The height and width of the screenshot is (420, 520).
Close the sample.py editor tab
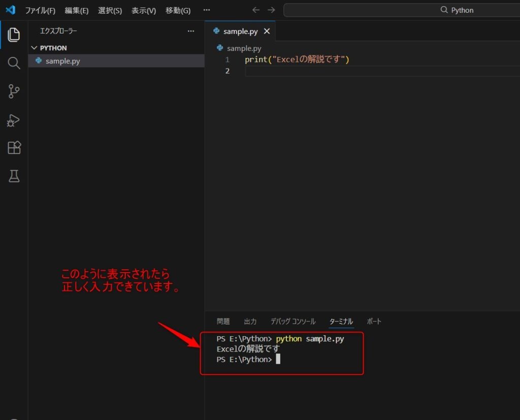click(267, 31)
